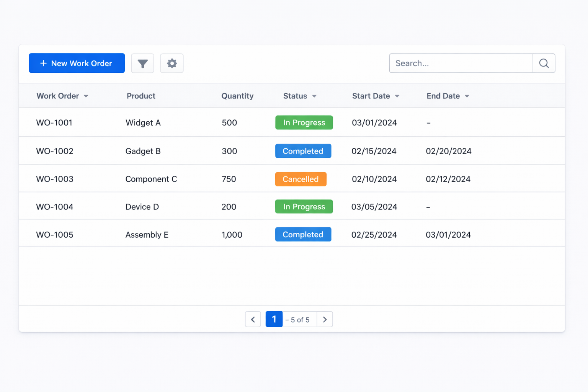588x392 pixels.
Task: Expand the Work Order column sort arrow
Action: [86, 96]
